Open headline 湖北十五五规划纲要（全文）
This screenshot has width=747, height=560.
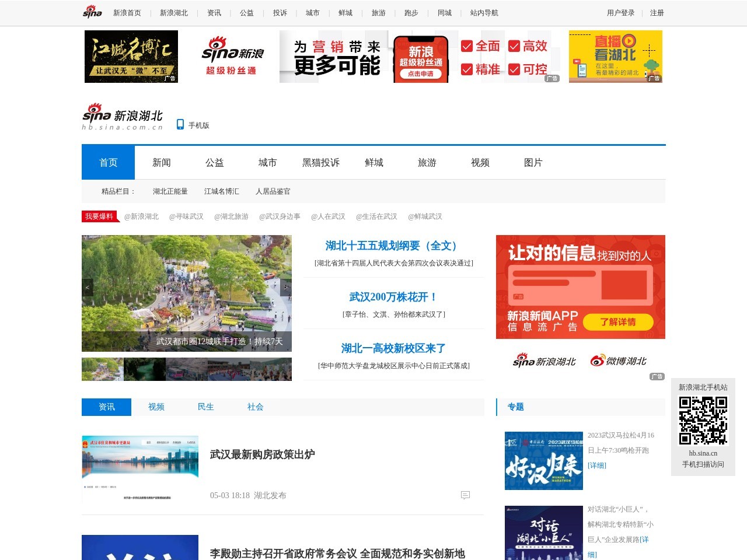pyautogui.click(x=394, y=246)
